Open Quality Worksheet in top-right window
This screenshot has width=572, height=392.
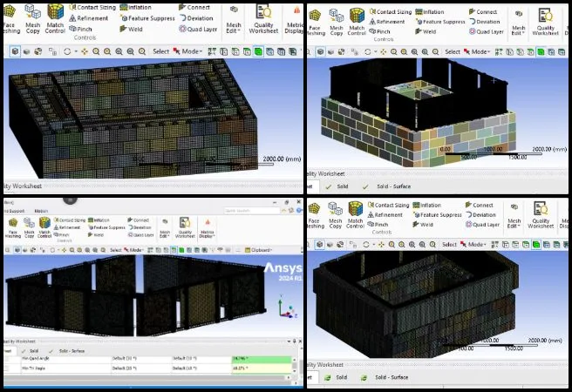click(545, 21)
